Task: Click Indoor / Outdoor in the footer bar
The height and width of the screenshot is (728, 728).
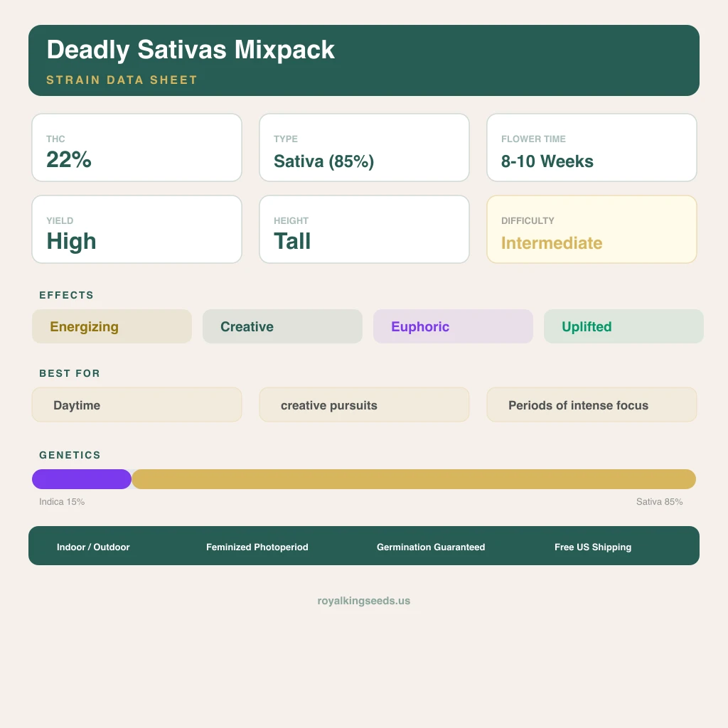Action: pos(93,547)
